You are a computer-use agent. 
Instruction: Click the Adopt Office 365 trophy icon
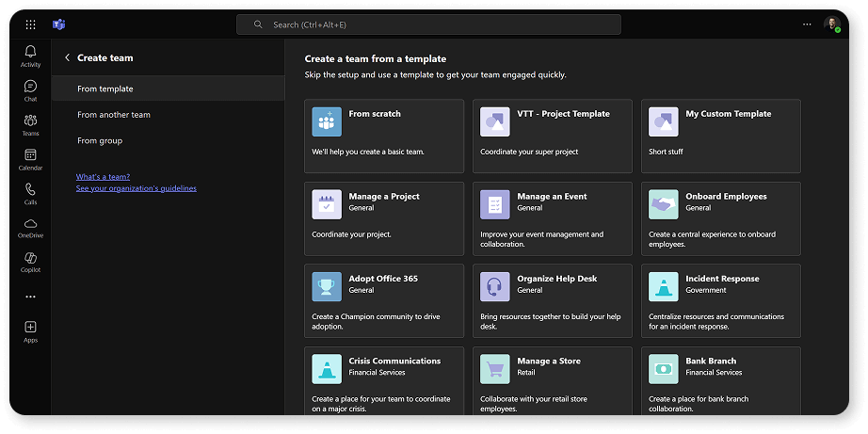click(x=327, y=287)
